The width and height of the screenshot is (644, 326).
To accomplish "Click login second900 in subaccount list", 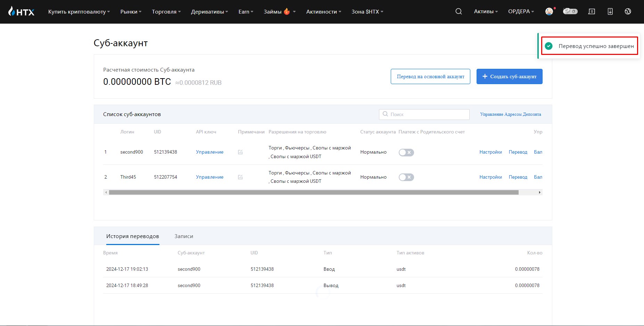I will pyautogui.click(x=132, y=152).
